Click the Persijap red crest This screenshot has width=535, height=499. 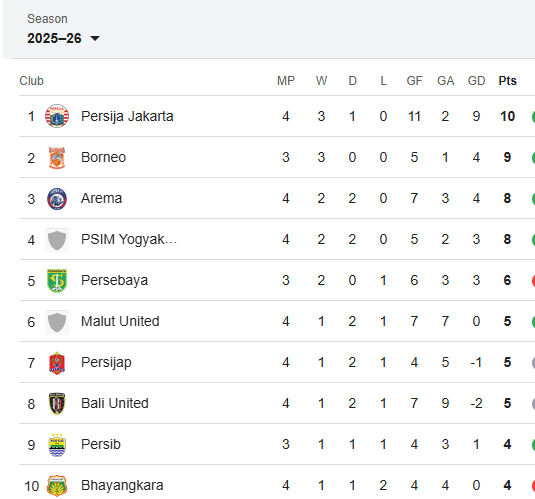(57, 363)
